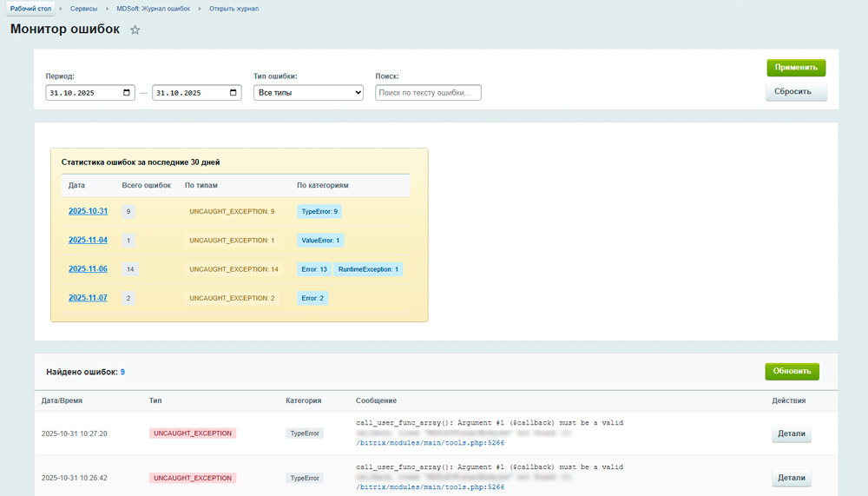Expand the error type dropdown

pos(308,93)
